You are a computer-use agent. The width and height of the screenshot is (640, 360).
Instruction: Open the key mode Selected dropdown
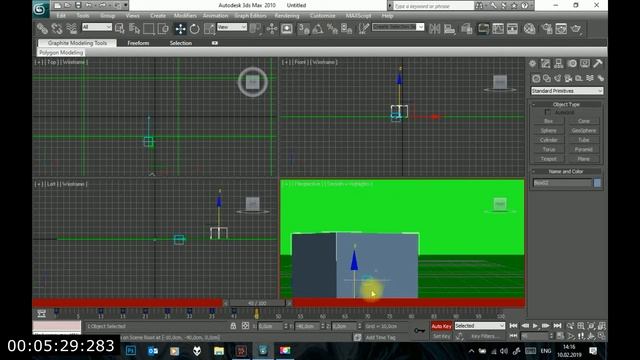[480, 326]
